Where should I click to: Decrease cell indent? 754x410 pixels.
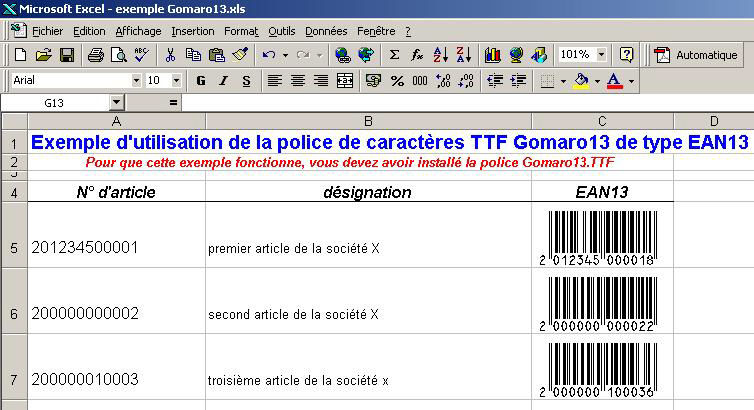495,80
